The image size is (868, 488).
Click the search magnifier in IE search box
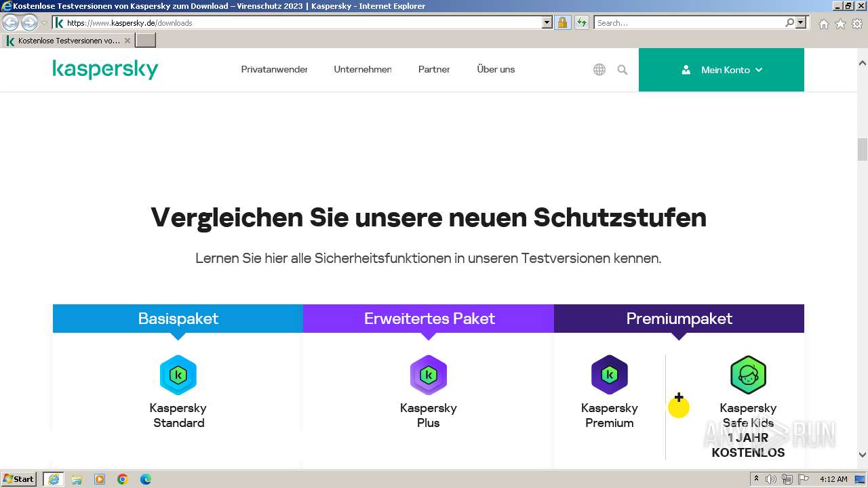point(789,22)
